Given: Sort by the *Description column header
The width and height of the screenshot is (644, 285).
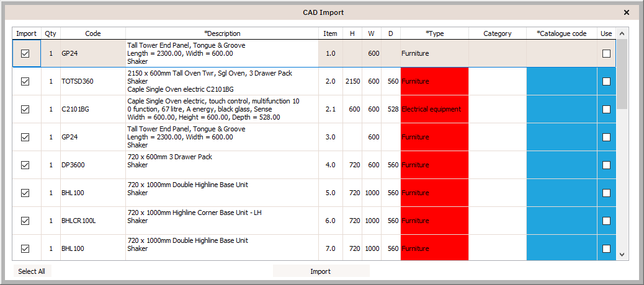Looking at the screenshot, I should [x=222, y=33].
